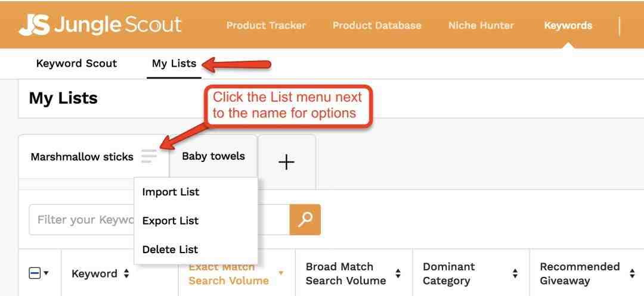Image resolution: width=644 pixels, height=296 pixels.
Task: Open the Marshmallow sticks list menu icon
Action: 148,157
